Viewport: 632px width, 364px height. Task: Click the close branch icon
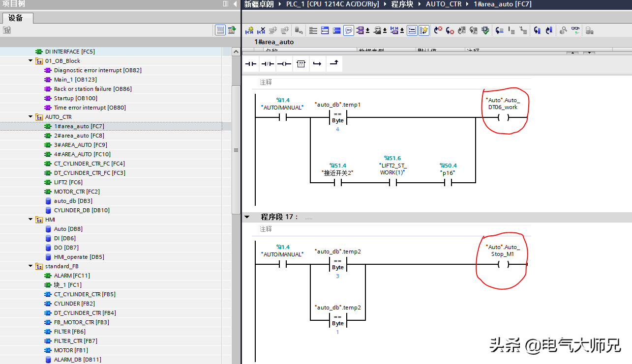pyautogui.click(x=334, y=64)
